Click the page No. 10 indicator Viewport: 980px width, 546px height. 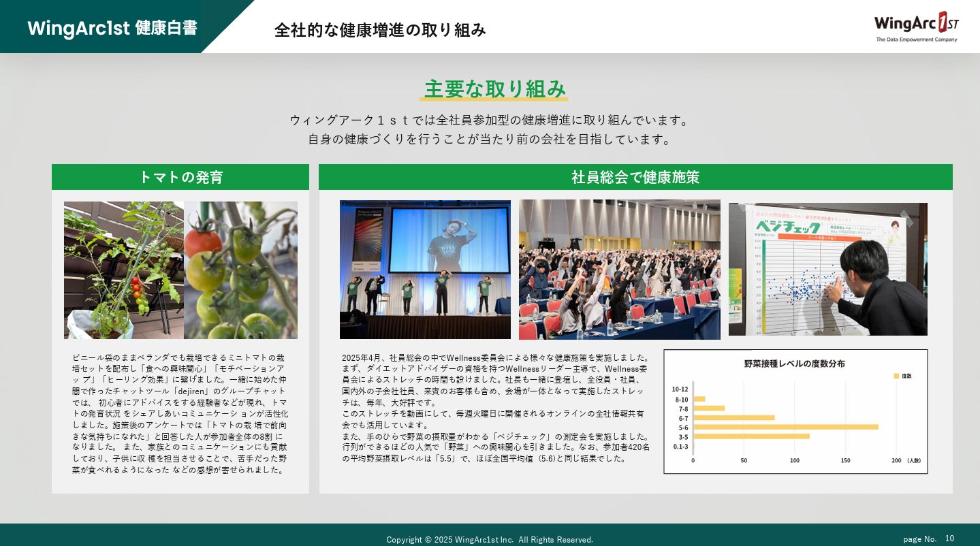(929, 539)
